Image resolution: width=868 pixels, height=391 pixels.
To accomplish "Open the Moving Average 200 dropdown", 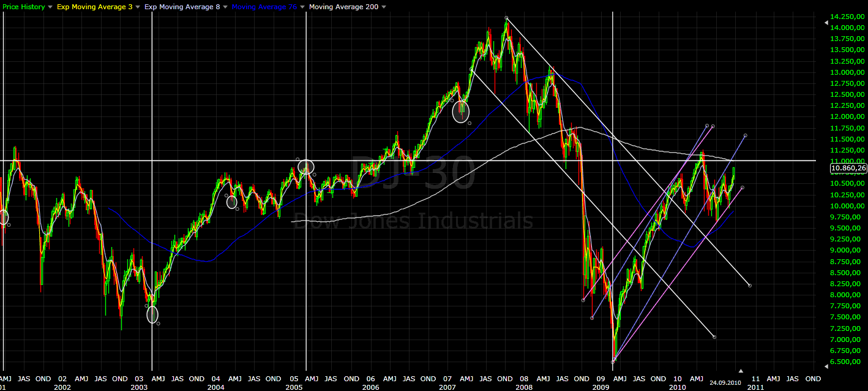I will 383,7.
